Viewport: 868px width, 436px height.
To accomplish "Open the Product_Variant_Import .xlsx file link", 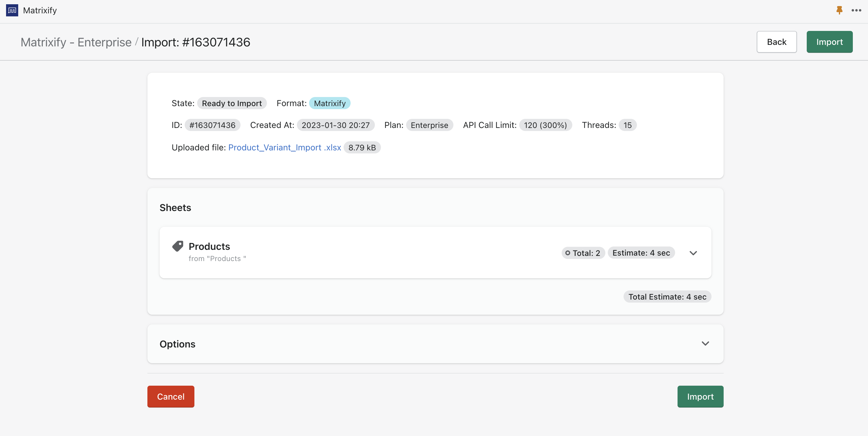I will [284, 148].
